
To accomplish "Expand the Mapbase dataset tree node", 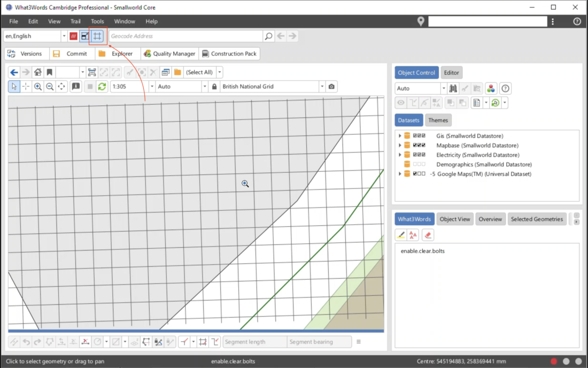I will (400, 145).
